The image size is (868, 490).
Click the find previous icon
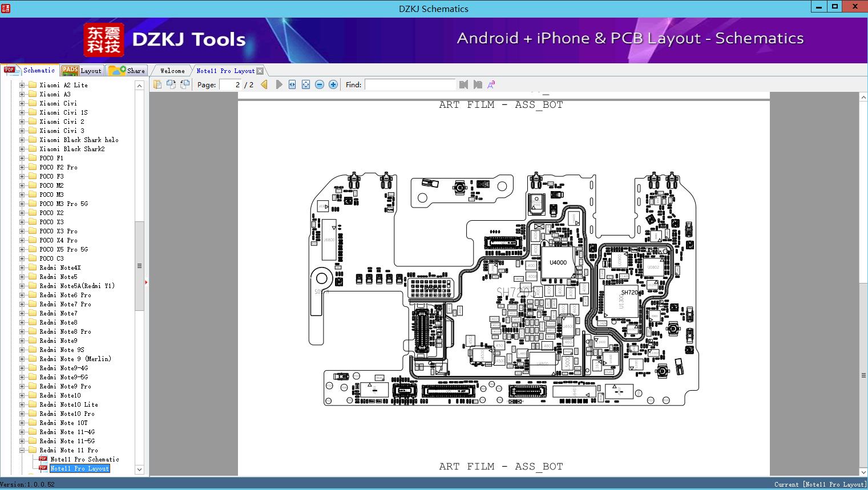[463, 84]
